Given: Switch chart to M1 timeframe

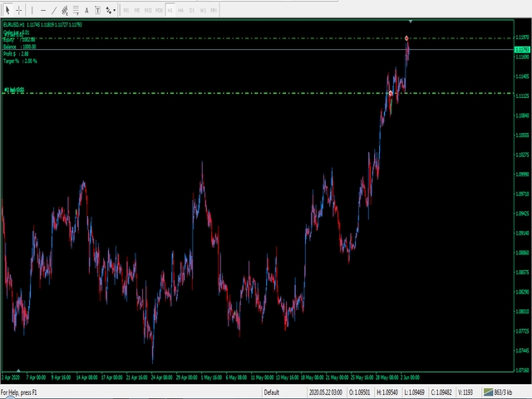Looking at the screenshot, I should [126, 11].
